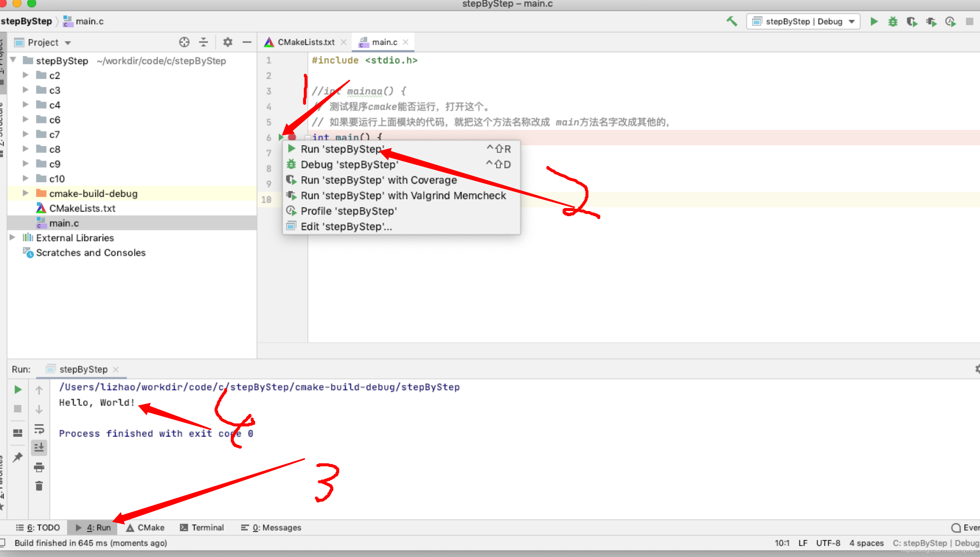Click Restore Layout icon in Run panel
The image size is (980, 557).
tap(18, 433)
